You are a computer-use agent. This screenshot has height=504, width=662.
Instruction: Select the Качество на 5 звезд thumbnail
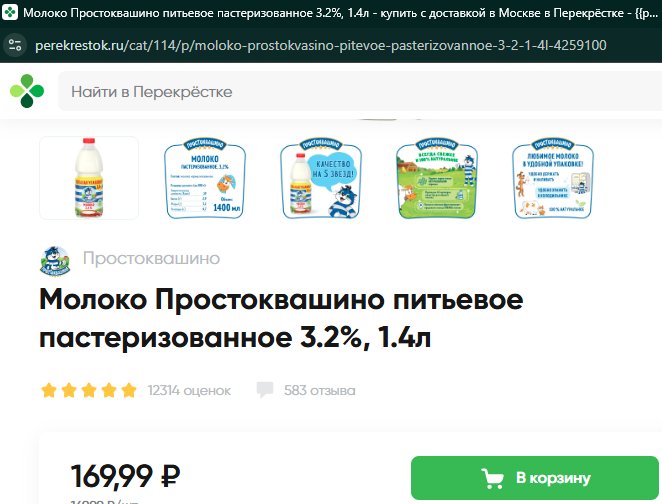point(321,178)
